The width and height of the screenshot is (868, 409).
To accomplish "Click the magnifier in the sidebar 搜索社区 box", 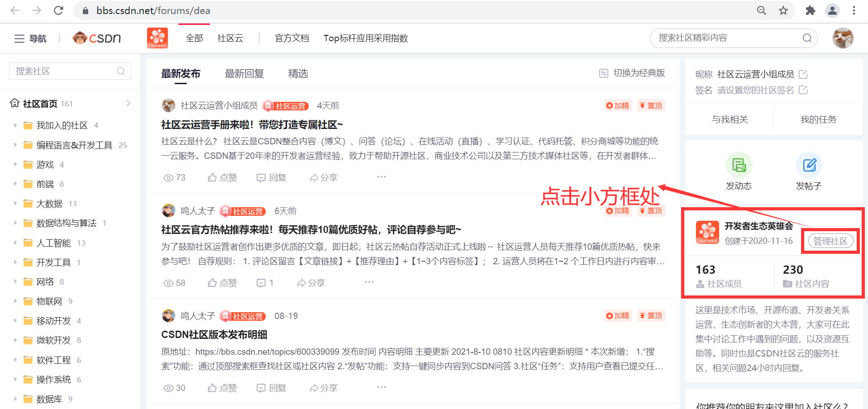I will (121, 71).
